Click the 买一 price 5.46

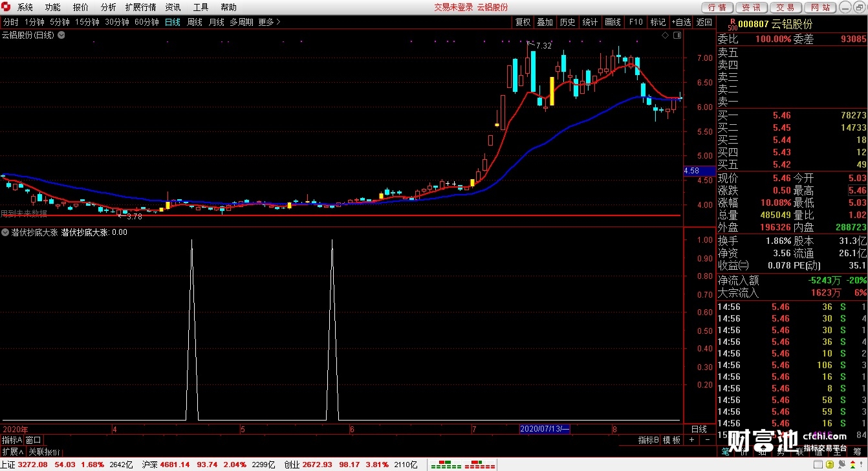coord(781,115)
